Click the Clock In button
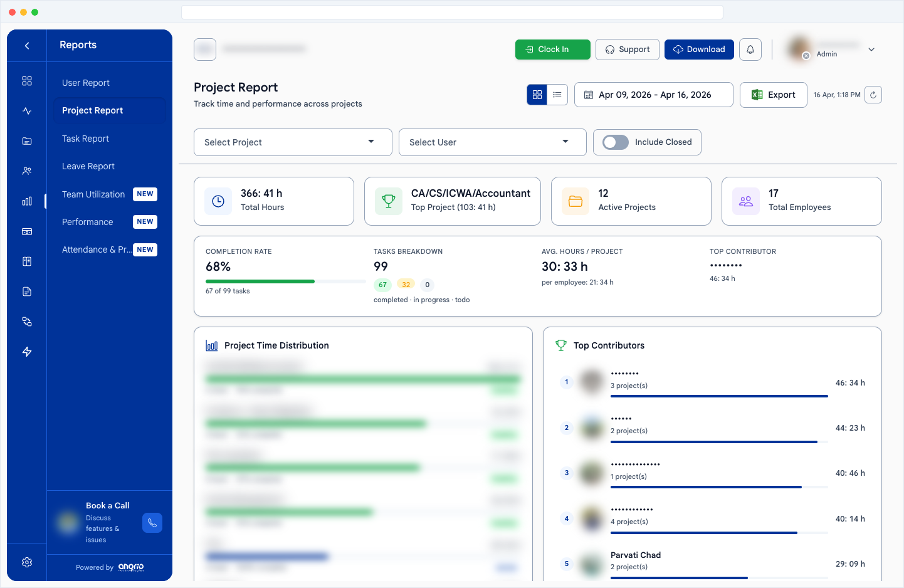 pyautogui.click(x=552, y=49)
